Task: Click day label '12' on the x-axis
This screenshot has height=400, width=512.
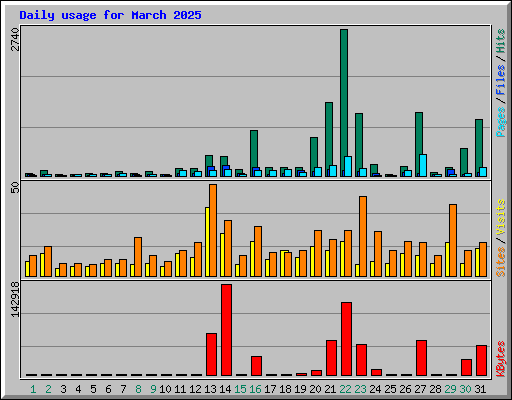Action: [x=195, y=389]
